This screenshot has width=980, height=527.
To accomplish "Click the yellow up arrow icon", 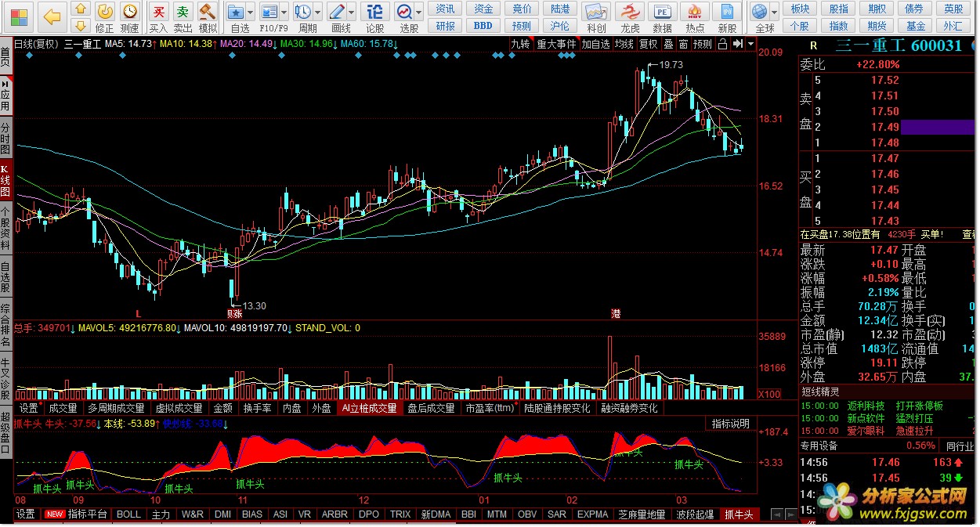I will click(81, 9).
